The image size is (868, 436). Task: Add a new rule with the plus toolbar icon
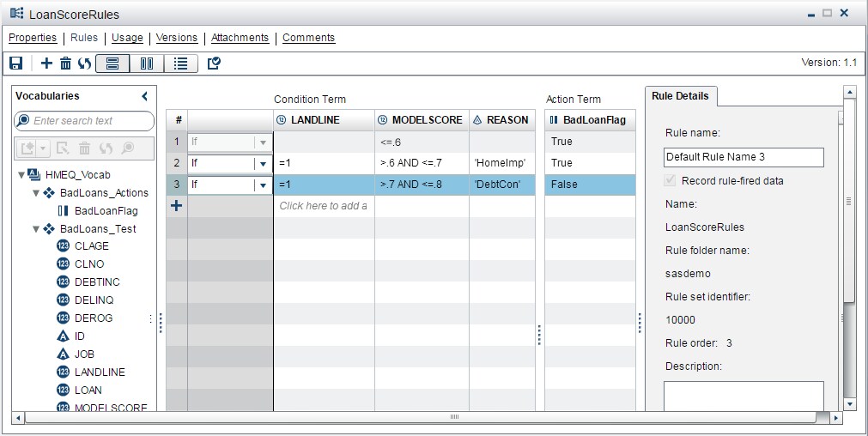pyautogui.click(x=46, y=63)
